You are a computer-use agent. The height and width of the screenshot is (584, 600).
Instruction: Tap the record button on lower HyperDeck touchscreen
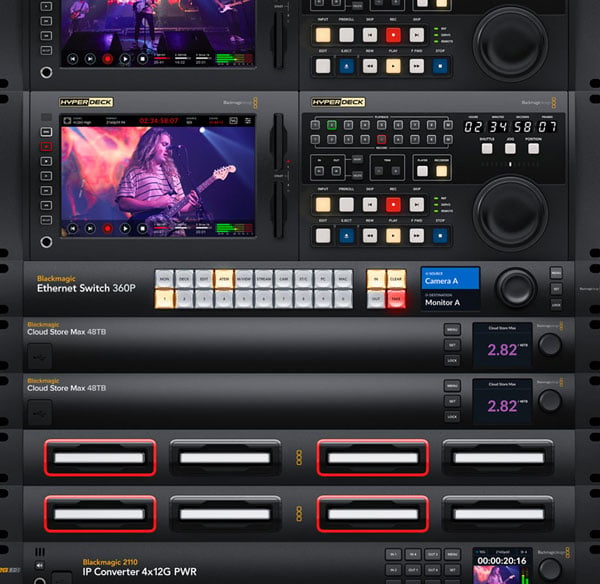108,228
